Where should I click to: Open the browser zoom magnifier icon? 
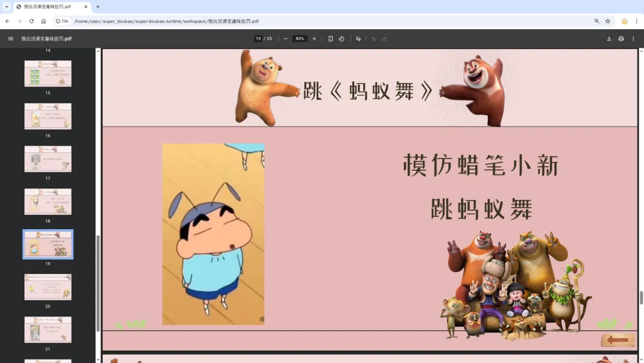coord(597,21)
